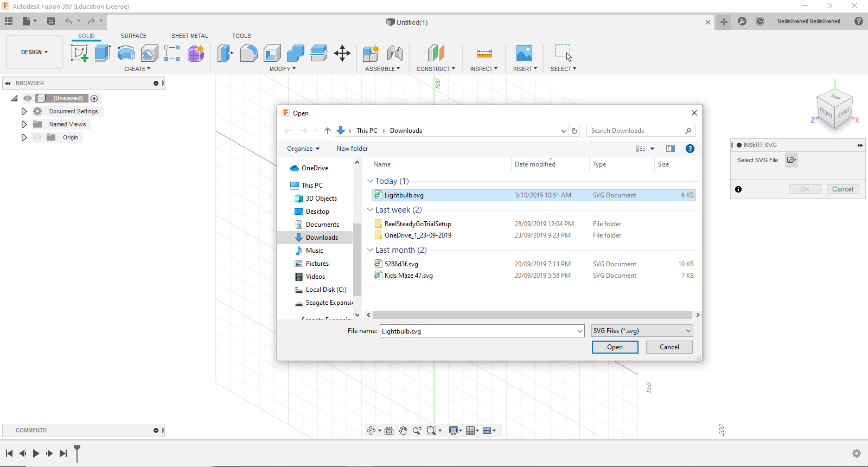Click Open button in file dialog
This screenshot has height=467, width=868.
[615, 347]
